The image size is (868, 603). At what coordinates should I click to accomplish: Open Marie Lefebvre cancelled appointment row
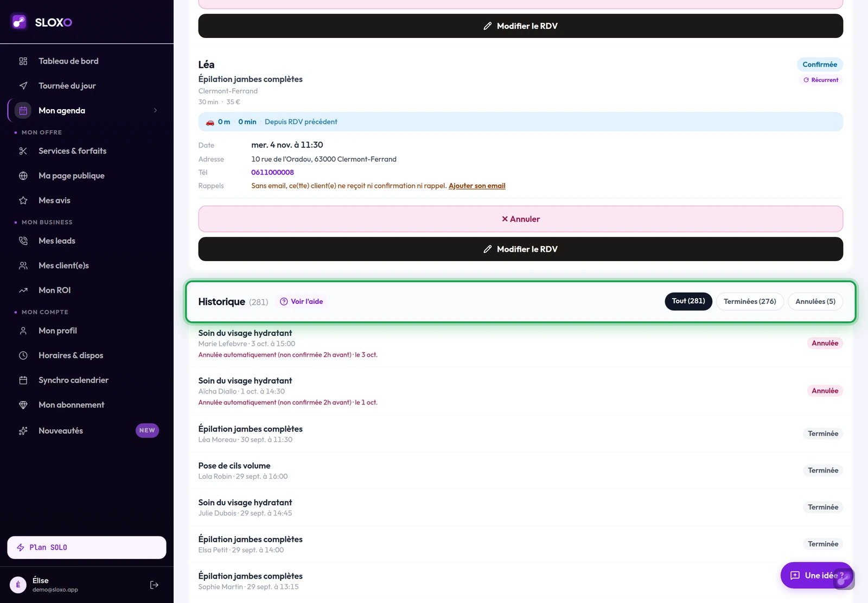pyautogui.click(x=520, y=343)
